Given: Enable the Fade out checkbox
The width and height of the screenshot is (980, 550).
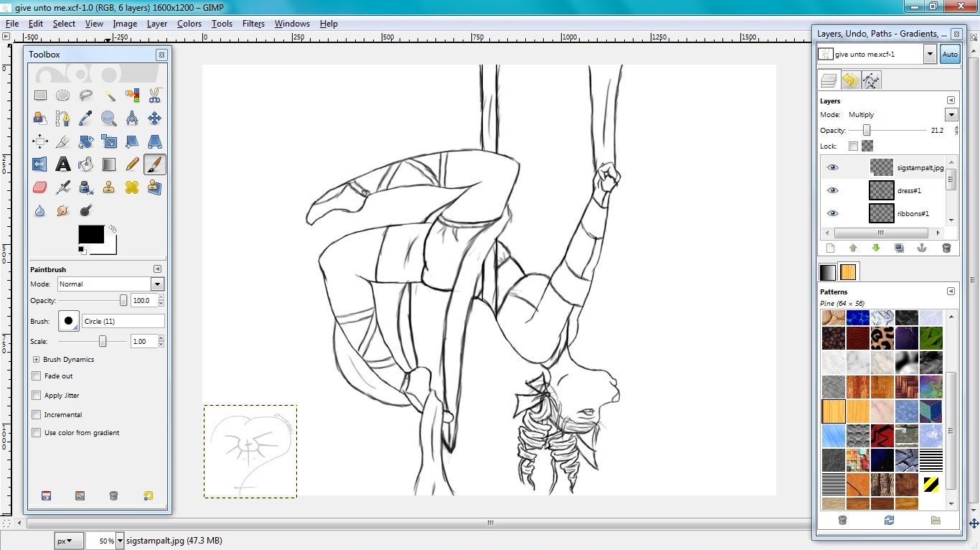Looking at the screenshot, I should (x=37, y=376).
